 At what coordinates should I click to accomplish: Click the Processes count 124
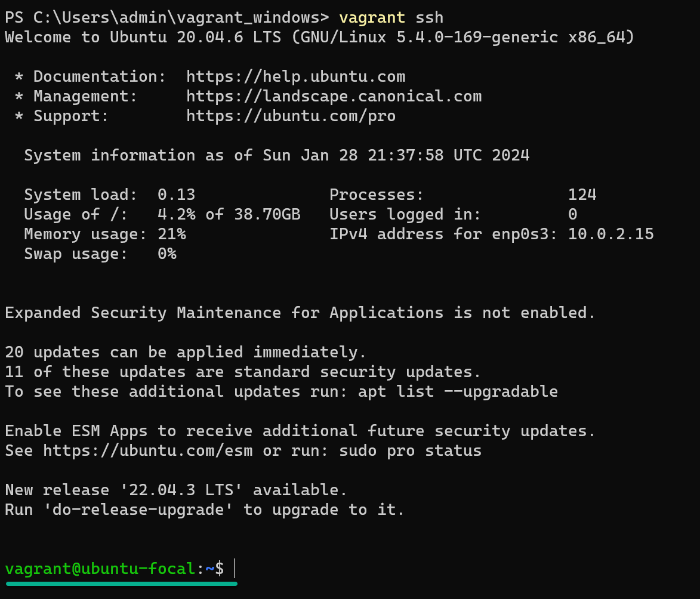[x=582, y=194]
